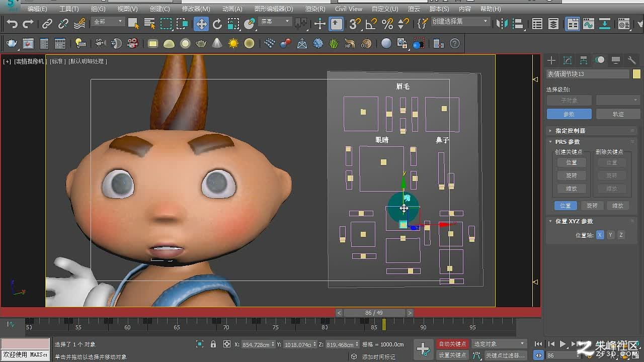Redo the last undone action
This screenshot has height=362, width=644.
[x=28, y=24]
